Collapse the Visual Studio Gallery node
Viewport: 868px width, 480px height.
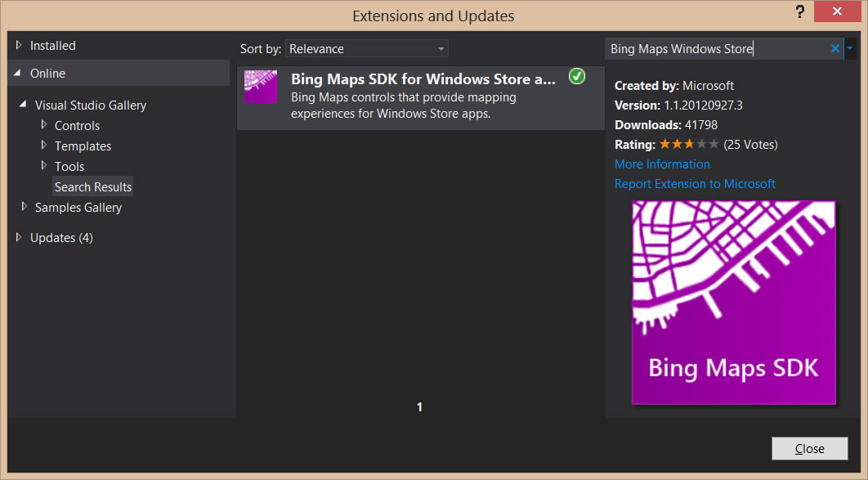(x=23, y=104)
